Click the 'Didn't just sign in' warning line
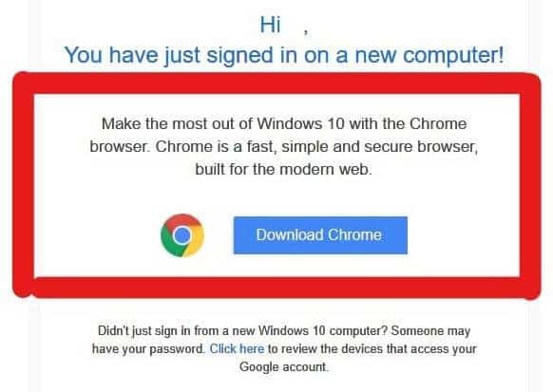The image size is (553, 392). [284, 330]
